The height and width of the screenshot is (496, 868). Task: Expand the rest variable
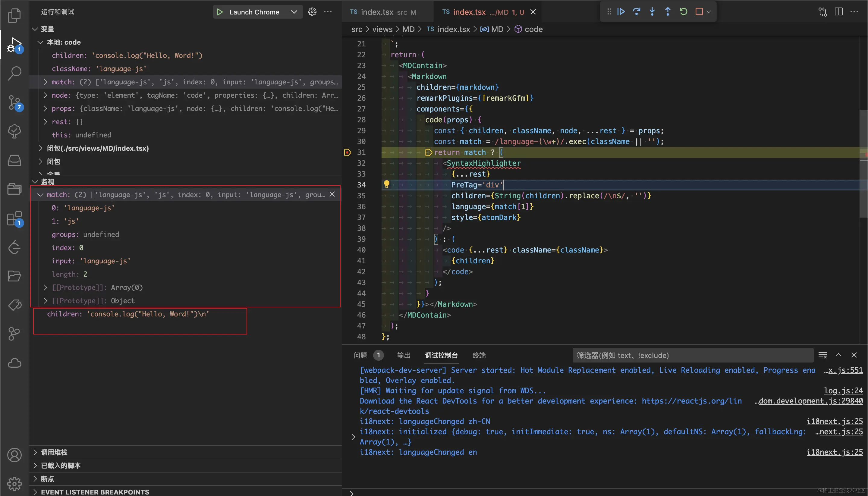(x=45, y=122)
